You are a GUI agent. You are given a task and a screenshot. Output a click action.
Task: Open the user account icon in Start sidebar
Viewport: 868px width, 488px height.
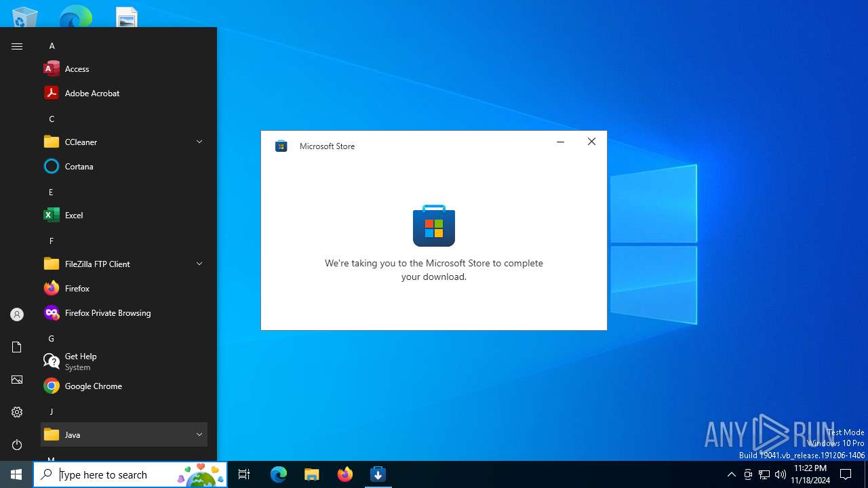point(17,314)
